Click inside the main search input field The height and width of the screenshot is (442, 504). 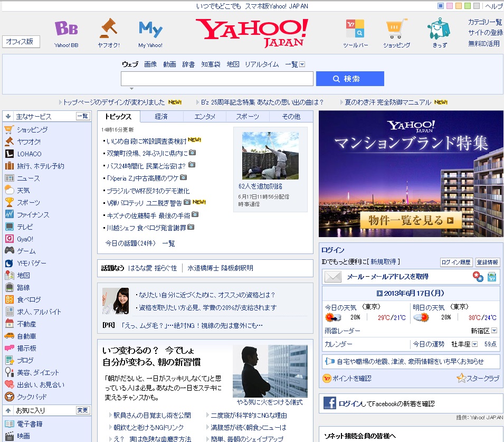point(217,79)
